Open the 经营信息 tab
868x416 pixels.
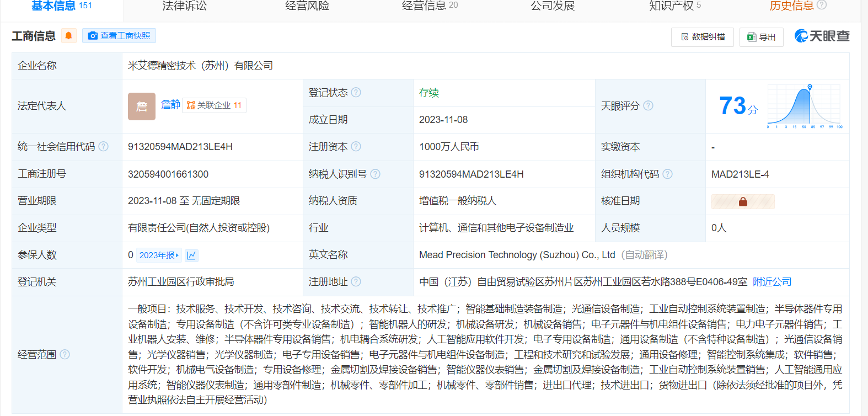[x=430, y=6]
